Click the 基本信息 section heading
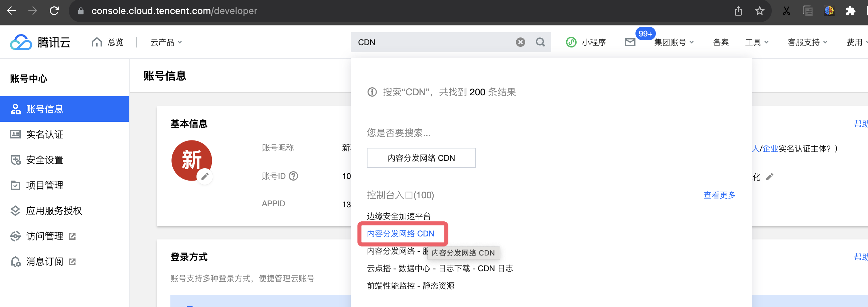 pos(189,124)
